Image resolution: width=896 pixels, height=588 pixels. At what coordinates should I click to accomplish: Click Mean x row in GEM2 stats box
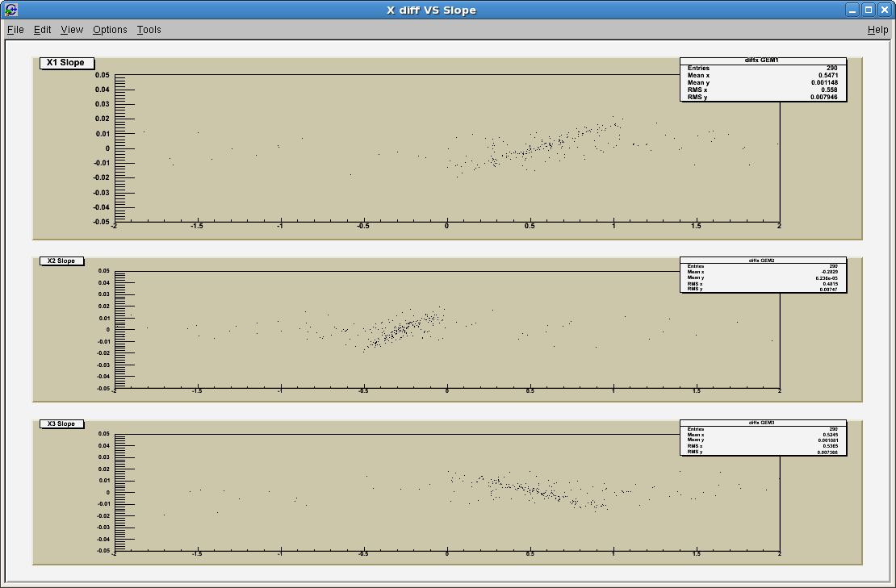(762, 273)
